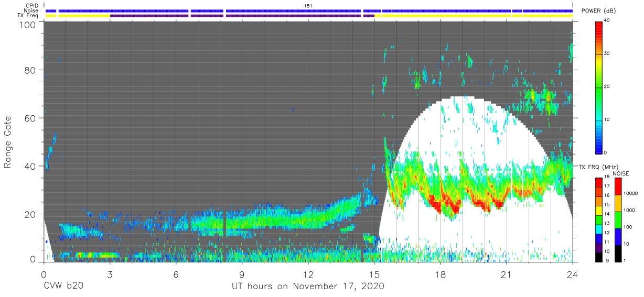Viewport: 644px width, 297px height.
Task: Click the UT hour tick '3'
Action: (x=110, y=274)
